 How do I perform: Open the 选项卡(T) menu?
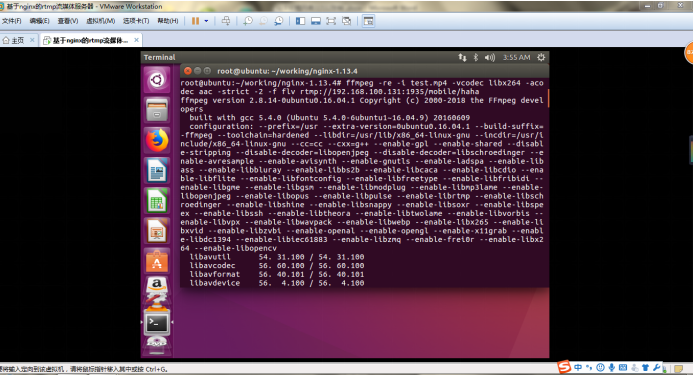click(x=136, y=21)
